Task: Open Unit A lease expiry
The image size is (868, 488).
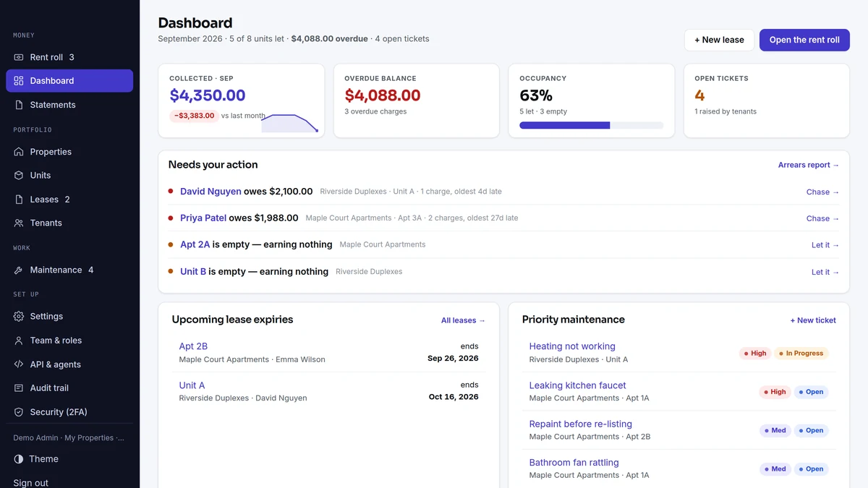Action: 192,385
